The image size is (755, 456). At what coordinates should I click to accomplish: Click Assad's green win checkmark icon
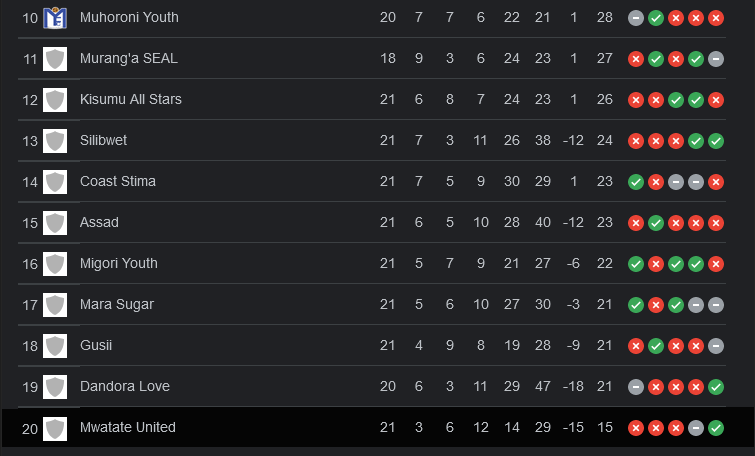tap(656, 223)
